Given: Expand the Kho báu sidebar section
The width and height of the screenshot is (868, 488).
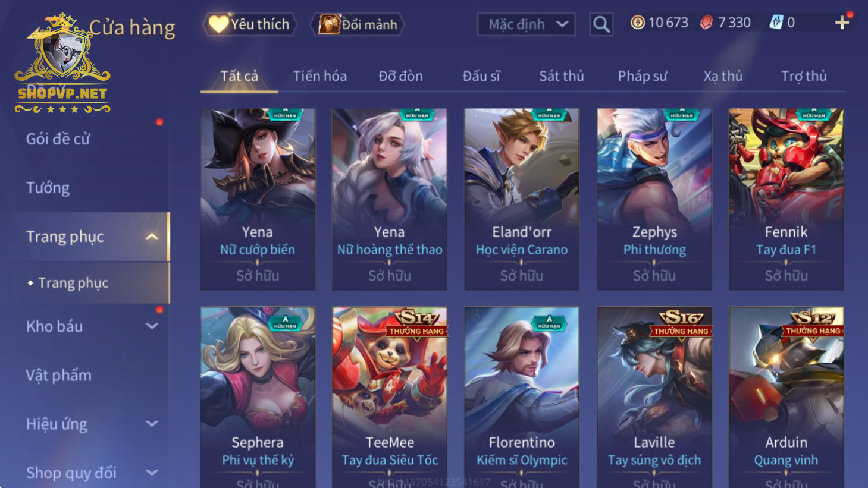Looking at the screenshot, I should point(152,326).
